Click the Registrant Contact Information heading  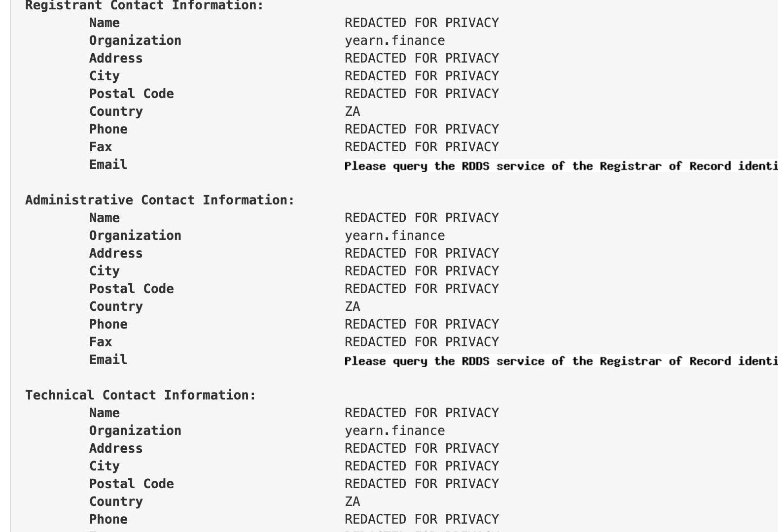point(144,5)
